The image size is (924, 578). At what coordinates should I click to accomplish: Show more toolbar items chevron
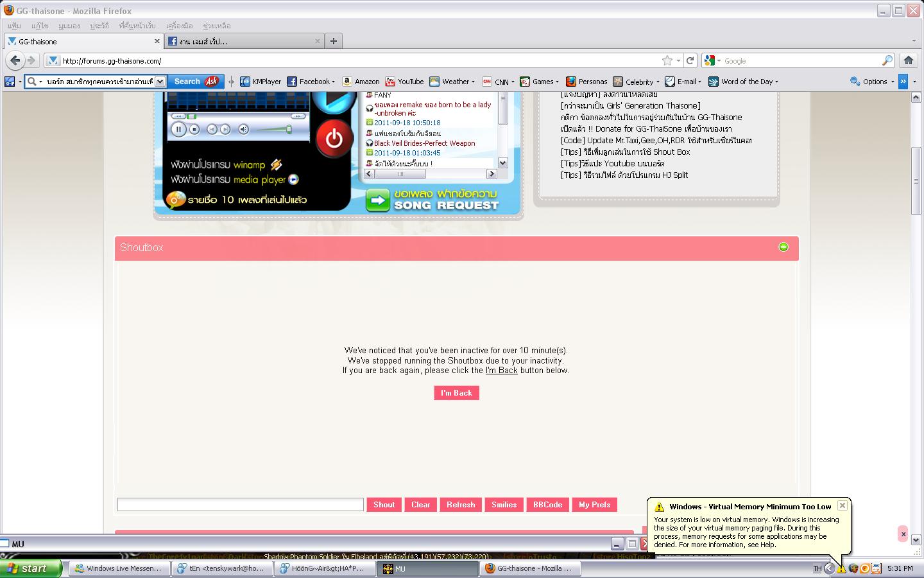point(903,82)
